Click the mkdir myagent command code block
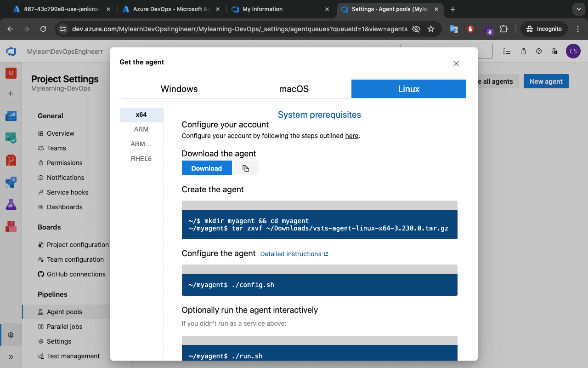 [320, 224]
